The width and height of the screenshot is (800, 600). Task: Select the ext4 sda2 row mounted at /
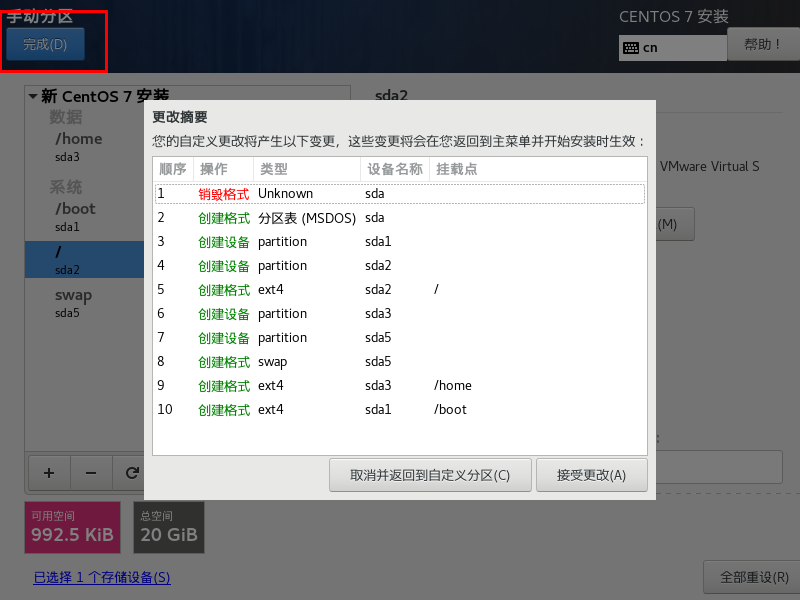400,289
